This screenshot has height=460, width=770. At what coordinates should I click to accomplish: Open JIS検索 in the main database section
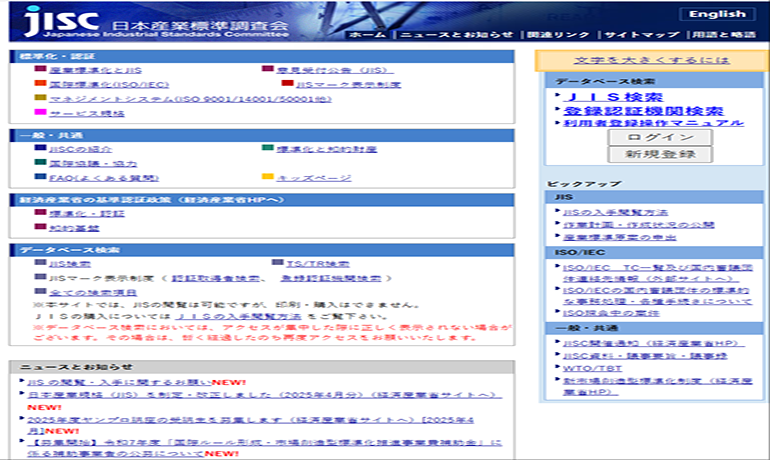(70, 264)
